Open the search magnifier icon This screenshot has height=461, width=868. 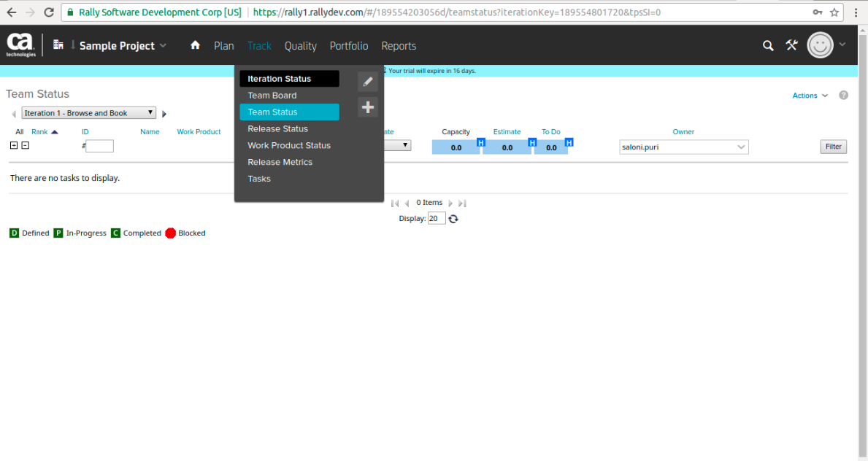[x=768, y=45]
